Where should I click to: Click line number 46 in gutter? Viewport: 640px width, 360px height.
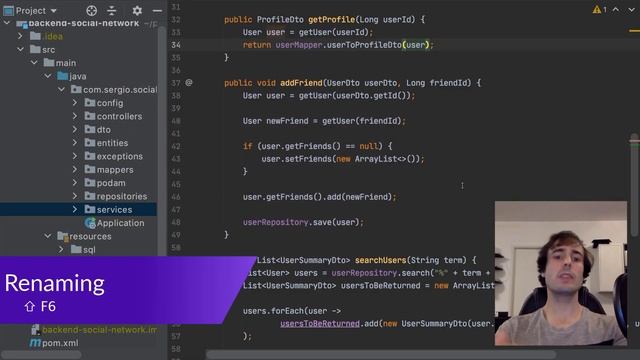[x=176, y=197]
